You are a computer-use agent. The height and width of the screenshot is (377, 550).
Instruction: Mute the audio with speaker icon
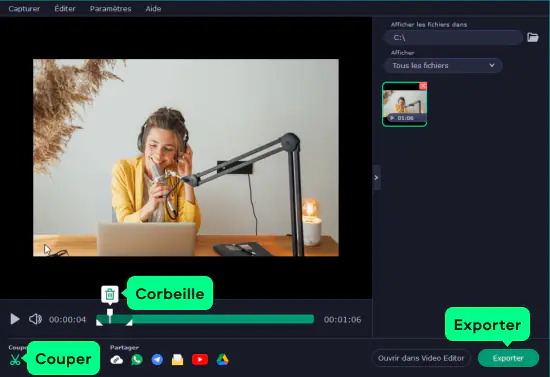35,319
